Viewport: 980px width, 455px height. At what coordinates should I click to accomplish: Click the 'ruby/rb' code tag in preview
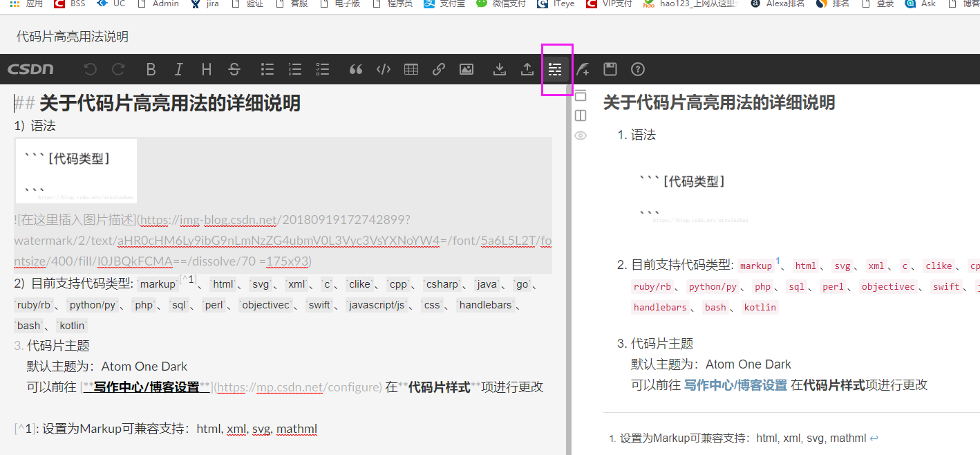click(x=652, y=286)
